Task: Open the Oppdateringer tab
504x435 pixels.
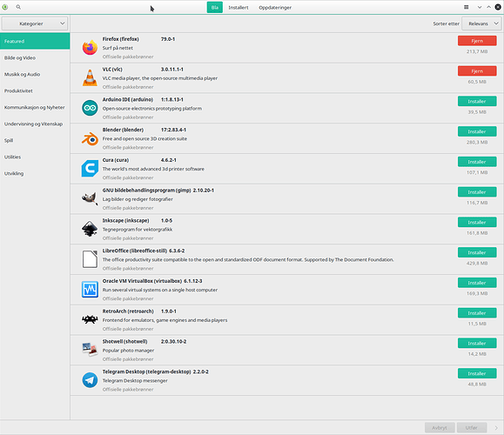Action: (275, 7)
